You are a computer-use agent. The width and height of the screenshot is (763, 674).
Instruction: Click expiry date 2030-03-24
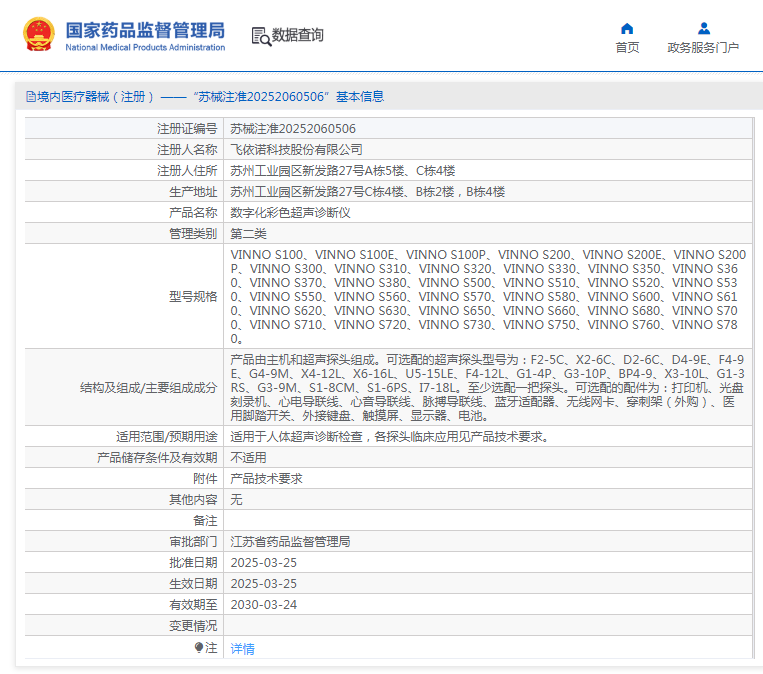pos(263,604)
